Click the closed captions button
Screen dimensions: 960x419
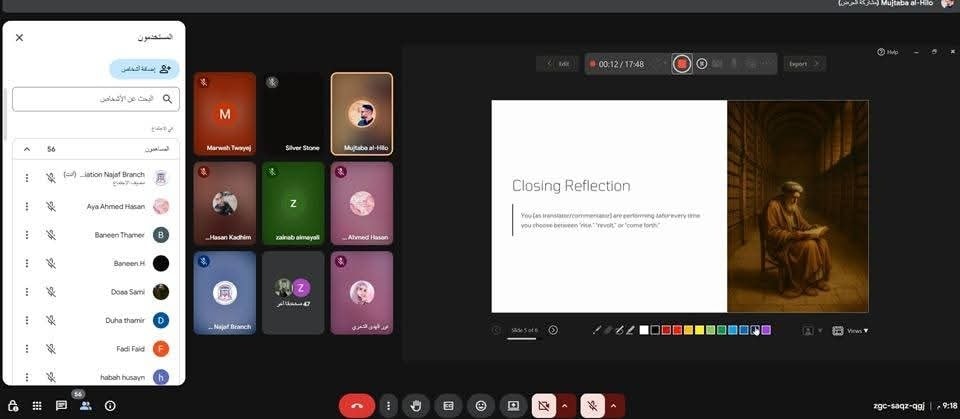pos(449,405)
